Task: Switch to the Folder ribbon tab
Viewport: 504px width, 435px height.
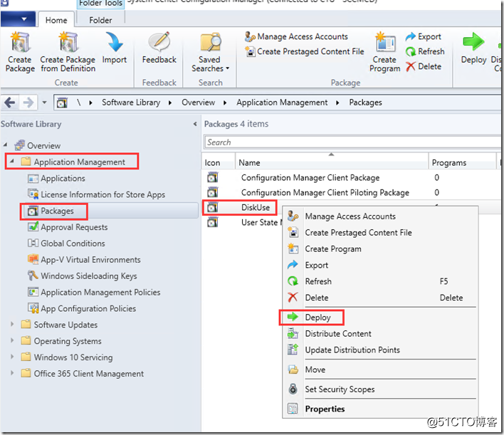Action: point(100,20)
